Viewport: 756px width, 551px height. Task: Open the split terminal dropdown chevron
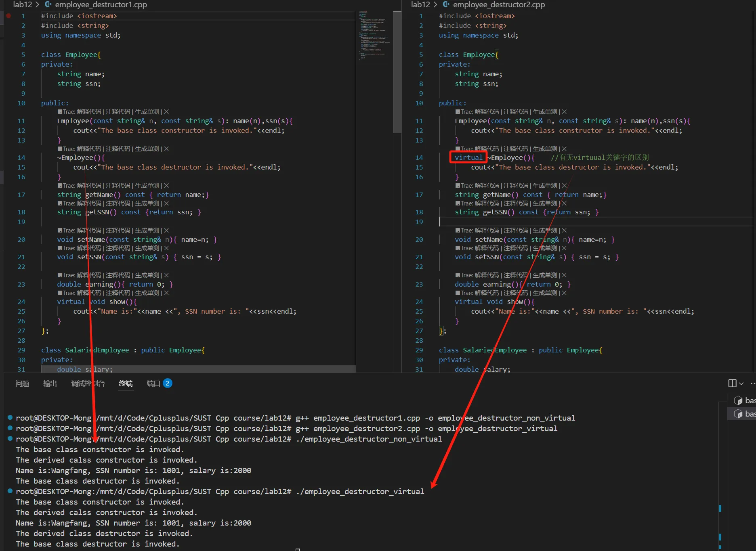point(741,383)
